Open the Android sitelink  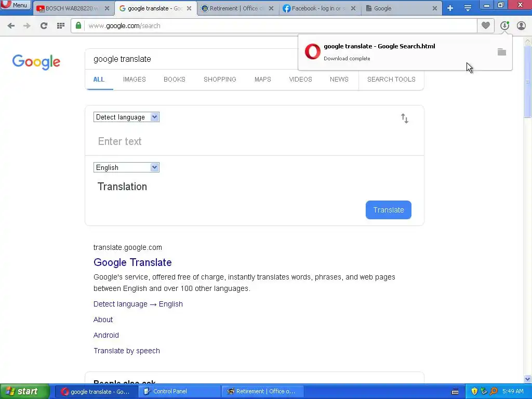pos(106,335)
